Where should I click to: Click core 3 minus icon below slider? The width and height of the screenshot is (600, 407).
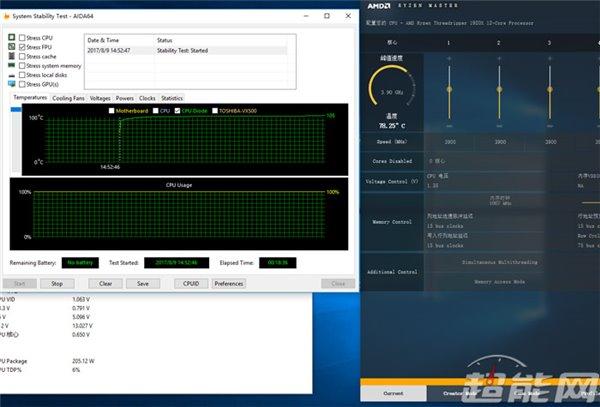(549, 126)
